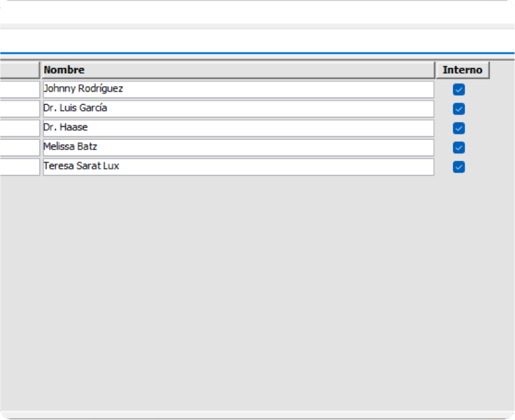Screen dimensions: 515x420
Task: Toggle Interno checkbox for Teresa Sarat Lux
Action: coord(459,167)
